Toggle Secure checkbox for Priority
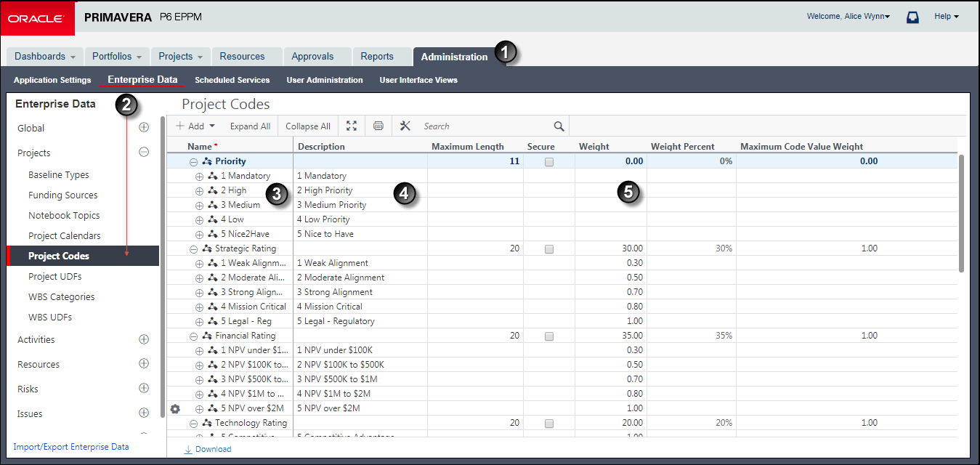Screen dimensions: 980x465 549,162
